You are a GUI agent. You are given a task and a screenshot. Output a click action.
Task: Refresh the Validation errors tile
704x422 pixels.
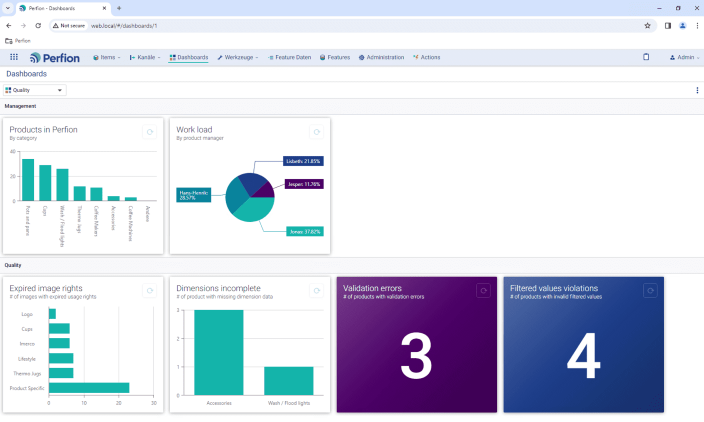[x=483, y=291]
